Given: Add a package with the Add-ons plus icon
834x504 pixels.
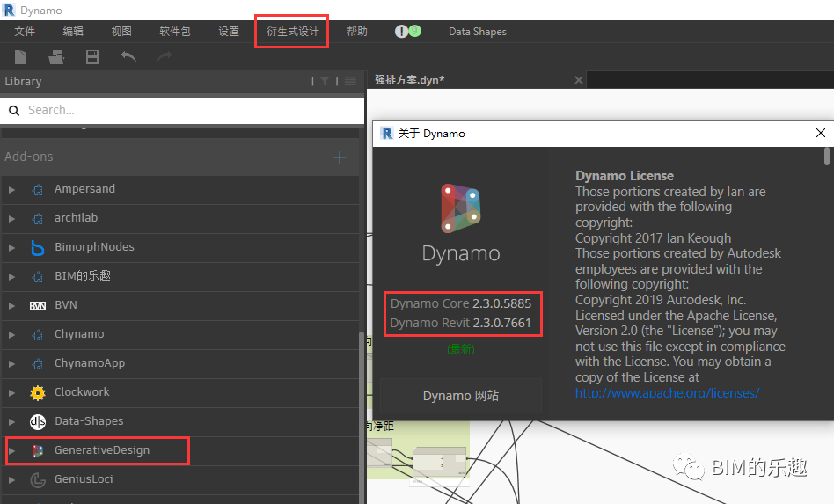Looking at the screenshot, I should point(340,157).
